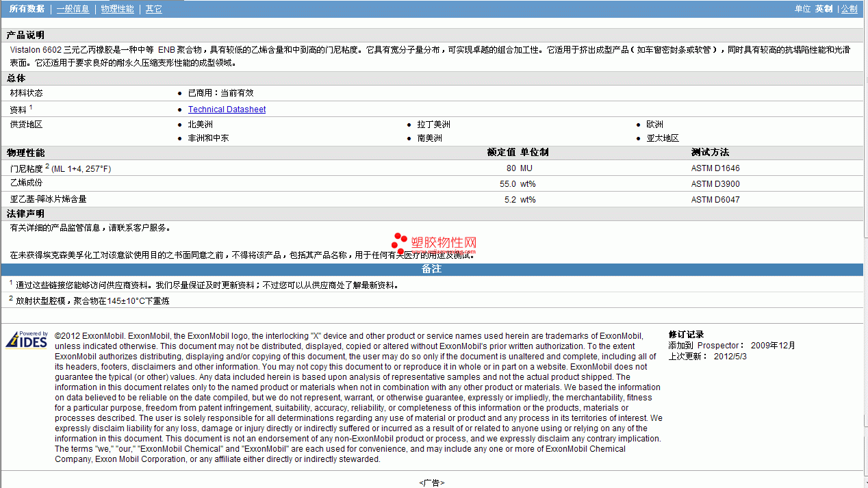This screenshot has width=868, height=488.
Task: Select region 欧洲
Action: tap(654, 125)
